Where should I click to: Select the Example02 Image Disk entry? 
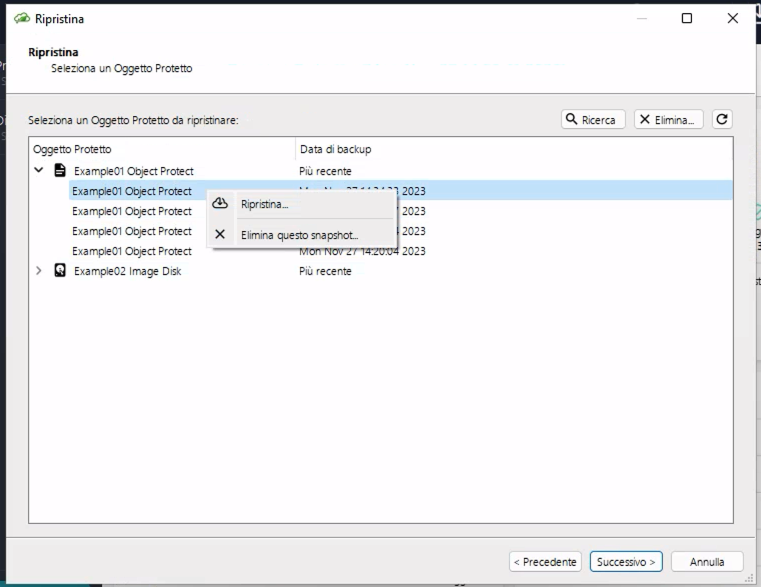[x=127, y=271]
